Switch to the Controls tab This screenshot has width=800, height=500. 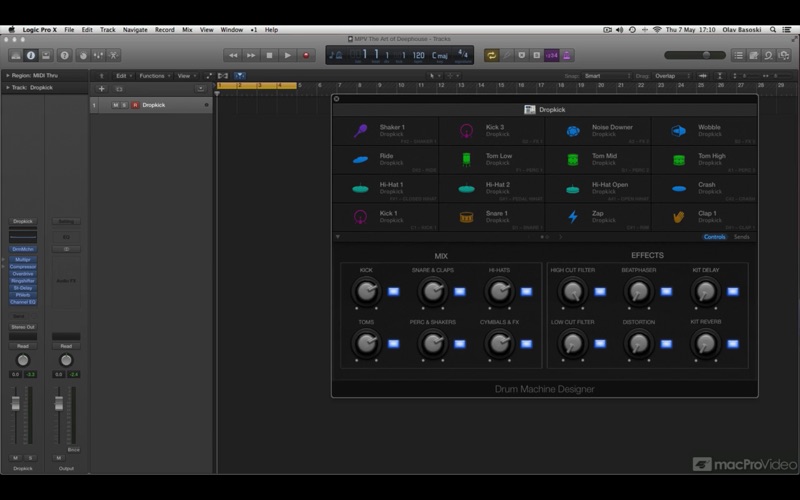[x=714, y=237]
